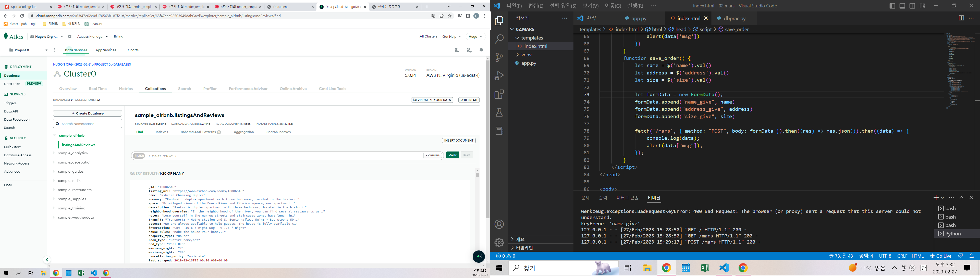Click the Customize Layout icon in VS Code

(x=922, y=6)
